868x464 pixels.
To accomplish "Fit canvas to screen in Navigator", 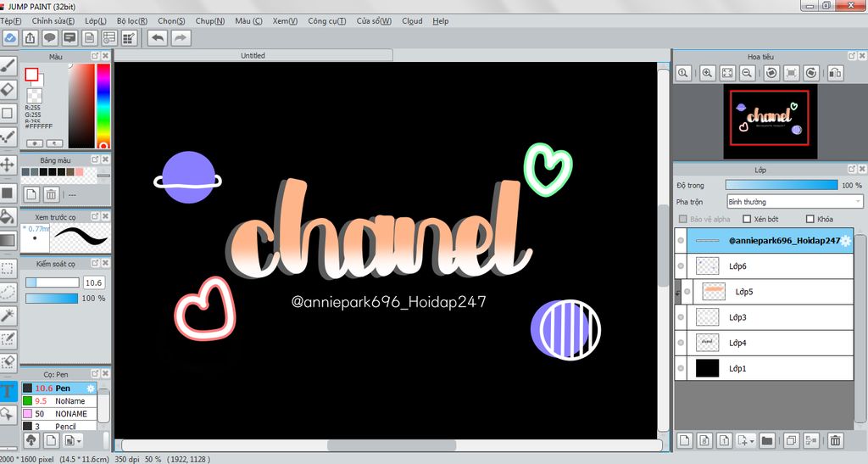I will click(726, 73).
